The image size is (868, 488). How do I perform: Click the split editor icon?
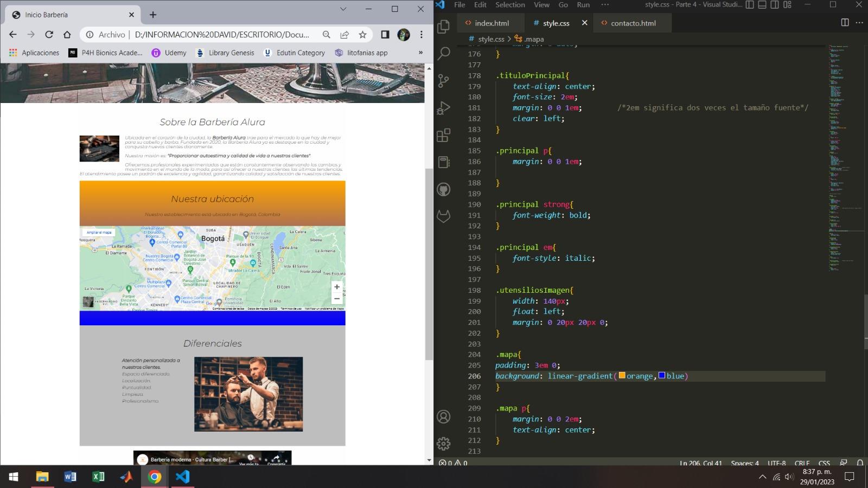[x=845, y=23]
